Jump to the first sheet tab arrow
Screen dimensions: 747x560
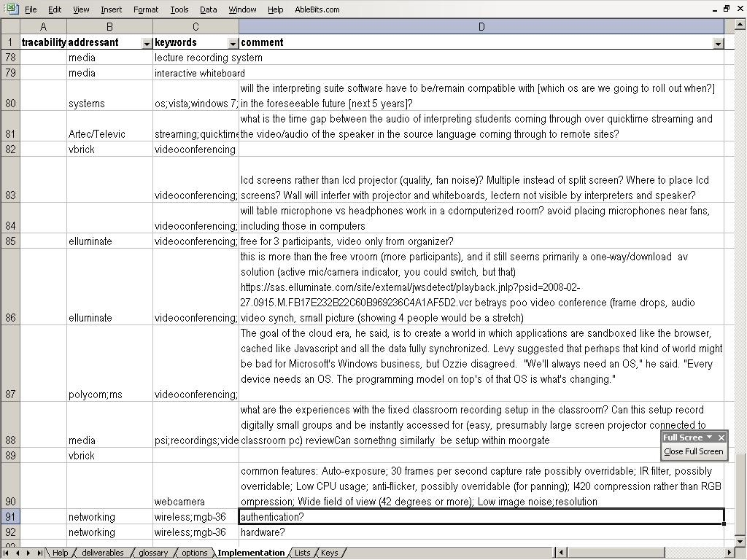coord(7,553)
